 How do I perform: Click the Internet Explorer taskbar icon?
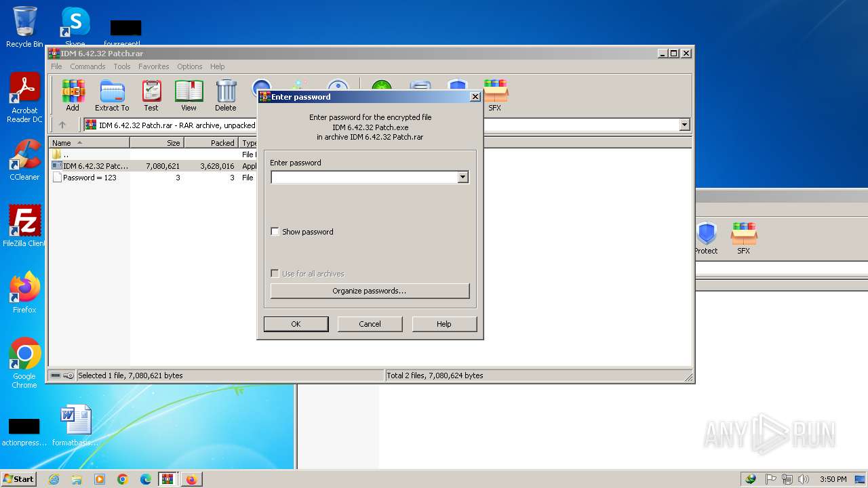click(x=54, y=479)
